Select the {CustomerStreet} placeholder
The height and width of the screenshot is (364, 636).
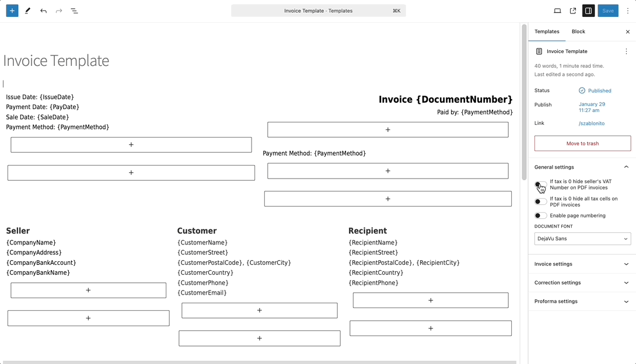pyautogui.click(x=203, y=253)
